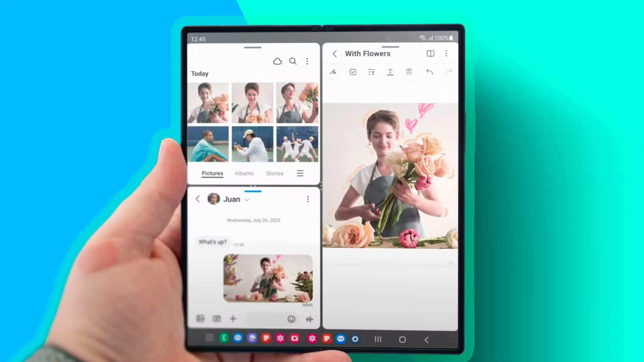Click the search icon in Gallery
Screen dimensions: 644x362
293,61
